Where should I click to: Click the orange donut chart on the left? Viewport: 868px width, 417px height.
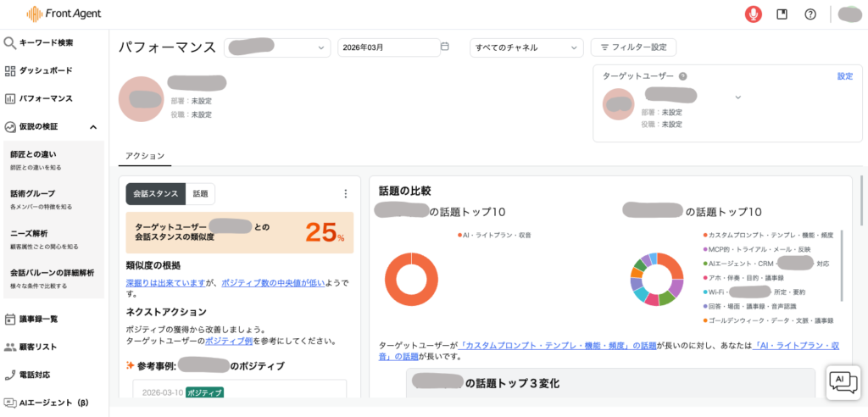click(411, 280)
